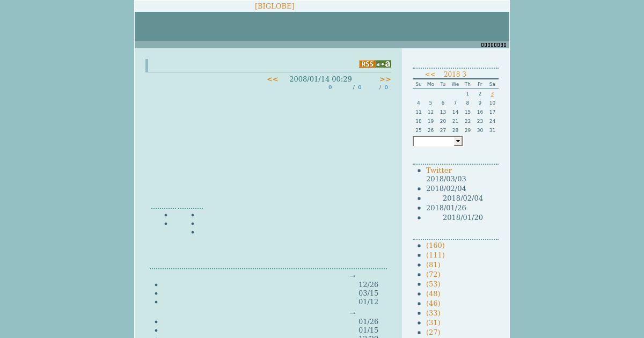Select calendar day 21
The width and height of the screenshot is (644, 338).
click(455, 121)
